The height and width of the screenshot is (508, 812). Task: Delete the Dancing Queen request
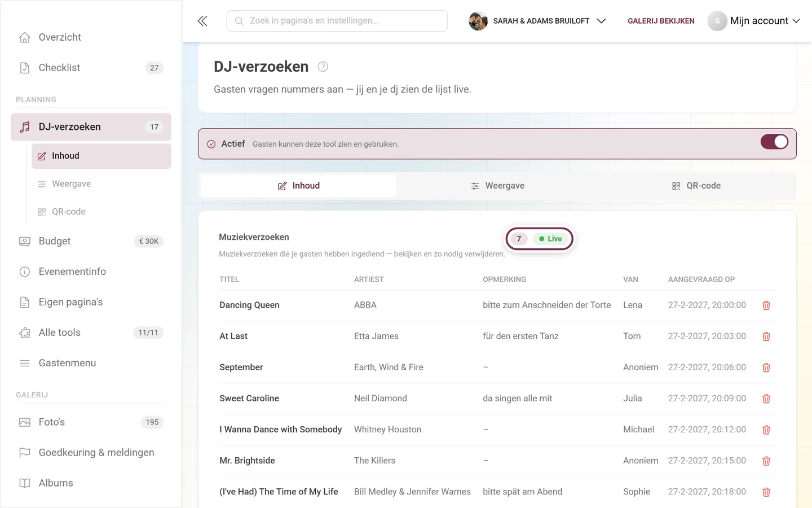pos(766,305)
